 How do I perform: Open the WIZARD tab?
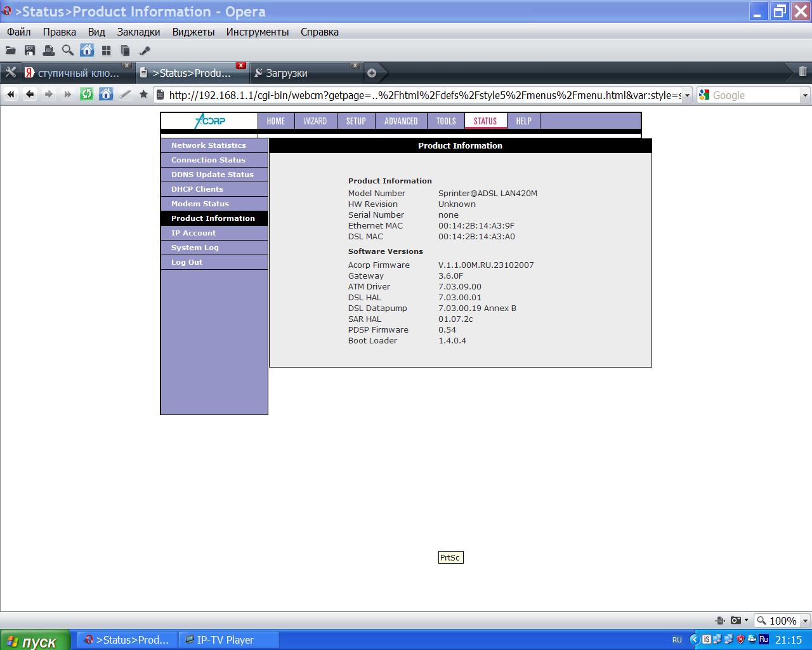[x=315, y=121]
